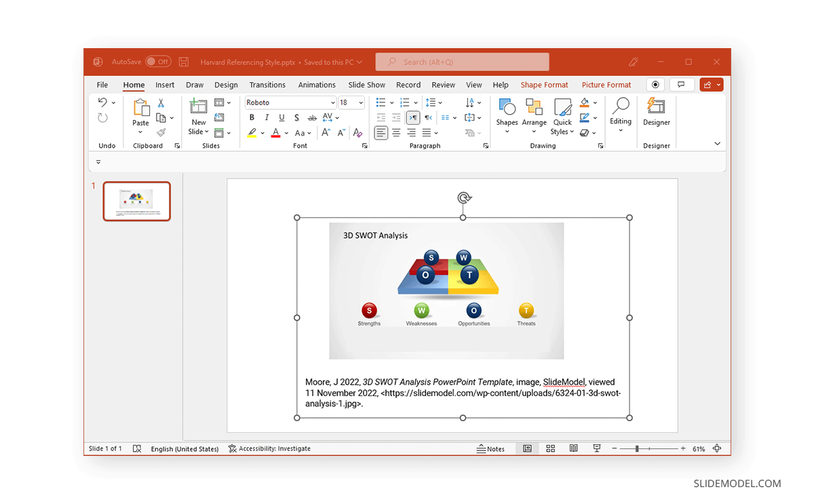Toggle bold formatting on the text
The width and height of the screenshot is (814, 504).
pyautogui.click(x=251, y=117)
